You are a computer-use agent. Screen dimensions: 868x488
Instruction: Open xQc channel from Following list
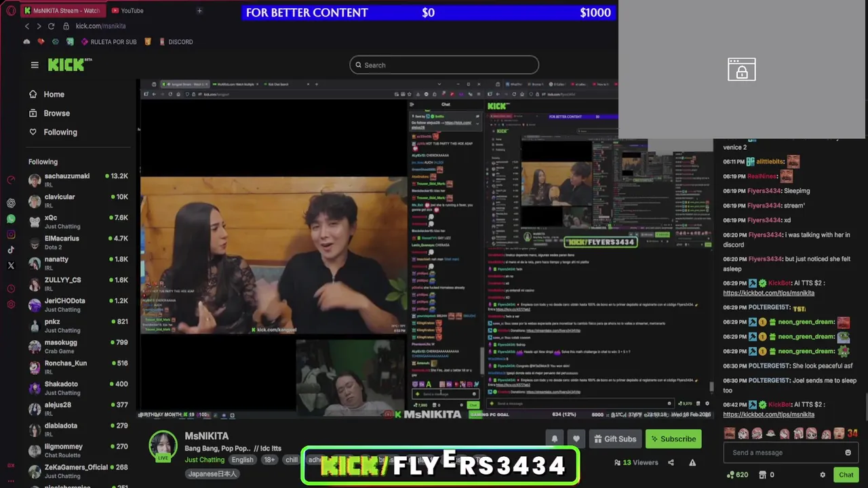click(78, 222)
